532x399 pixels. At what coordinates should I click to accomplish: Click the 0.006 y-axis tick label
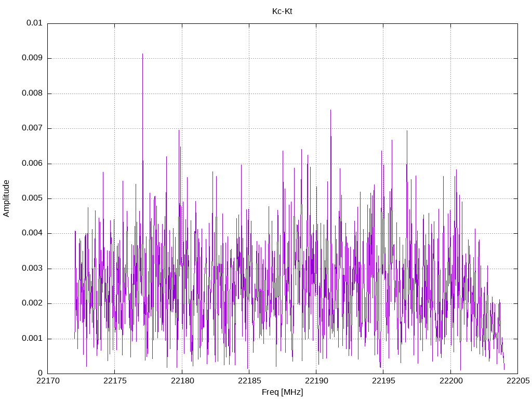tap(32, 163)
